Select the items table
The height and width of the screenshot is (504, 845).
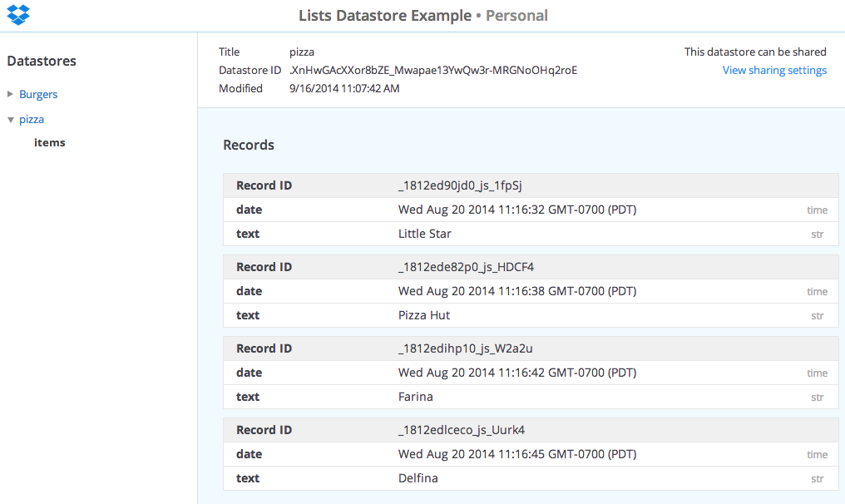pyautogui.click(x=49, y=143)
